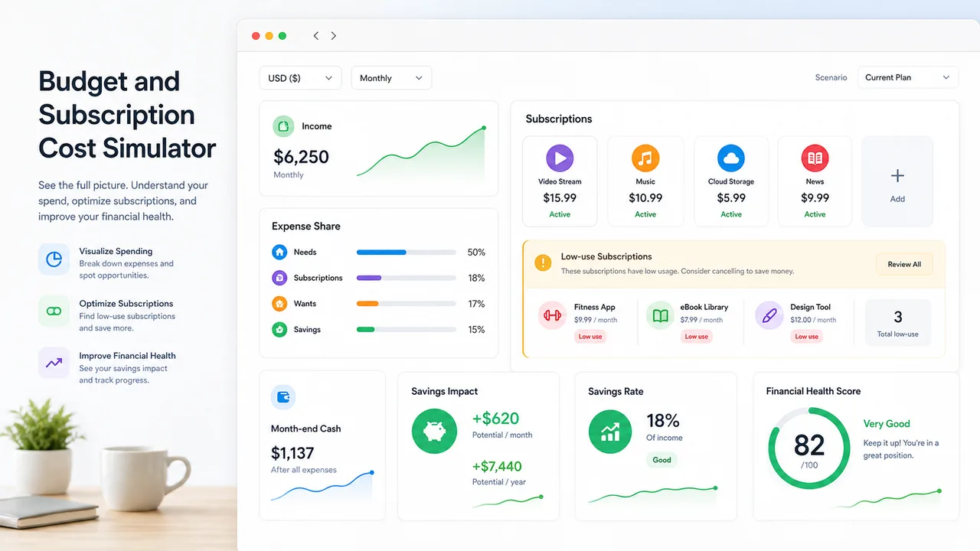Screen dimensions: 980x551
Task: Click the Budget and Subscription Cost Simulator title
Action: [x=127, y=114]
